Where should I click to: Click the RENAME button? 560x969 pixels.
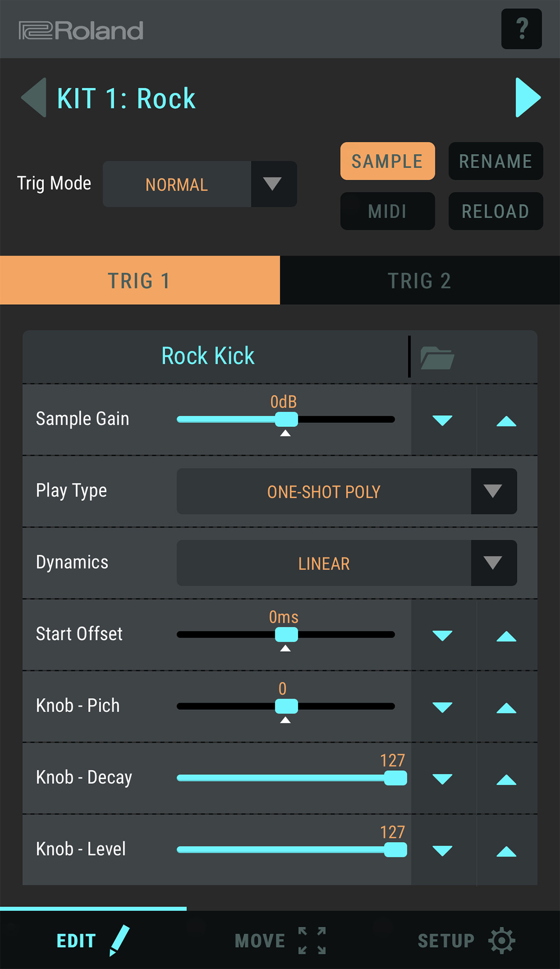496,161
